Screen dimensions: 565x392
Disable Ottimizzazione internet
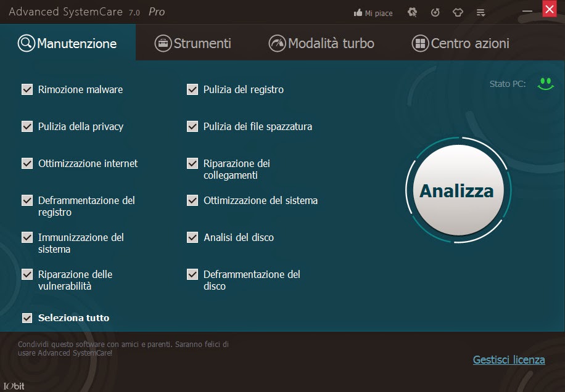point(27,163)
